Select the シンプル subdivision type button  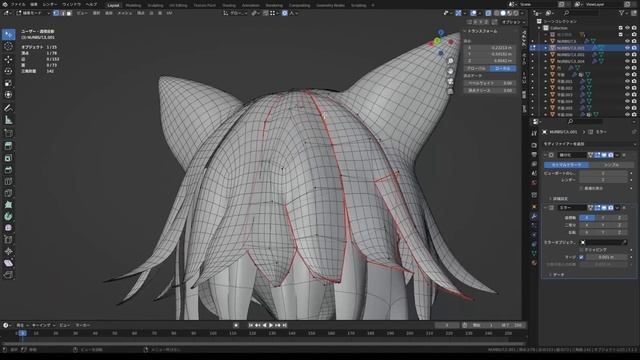(611, 165)
